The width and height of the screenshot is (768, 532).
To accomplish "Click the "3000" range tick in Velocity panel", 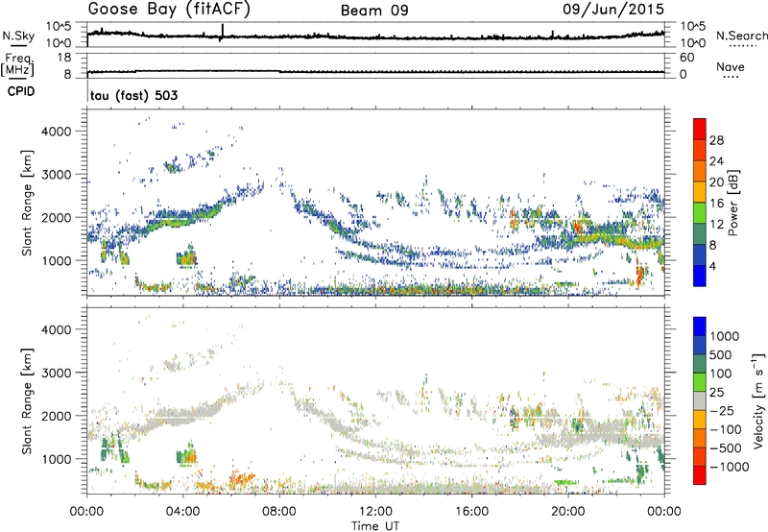I will [x=57, y=373].
